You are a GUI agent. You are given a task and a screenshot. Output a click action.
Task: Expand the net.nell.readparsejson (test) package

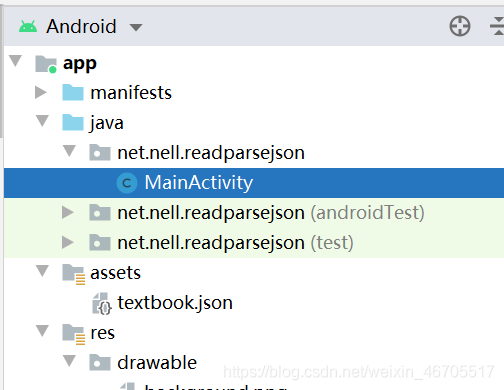tap(68, 242)
